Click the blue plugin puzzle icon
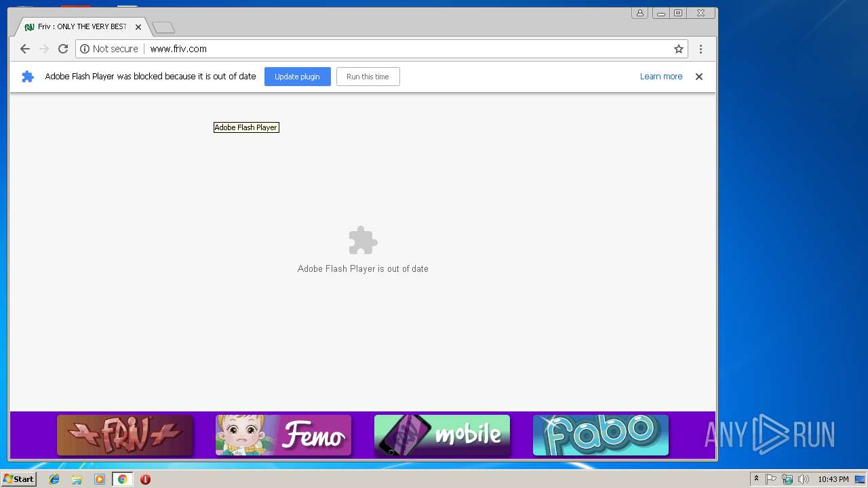The width and height of the screenshot is (868, 488). (28, 77)
